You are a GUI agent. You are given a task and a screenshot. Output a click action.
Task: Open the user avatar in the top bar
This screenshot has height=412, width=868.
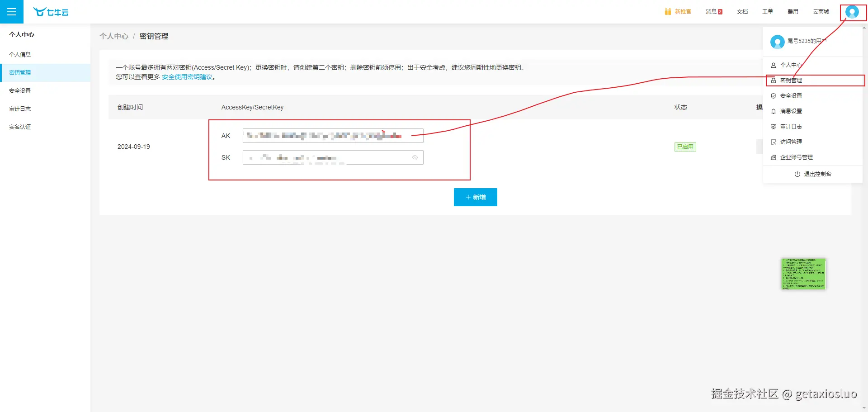click(x=852, y=12)
